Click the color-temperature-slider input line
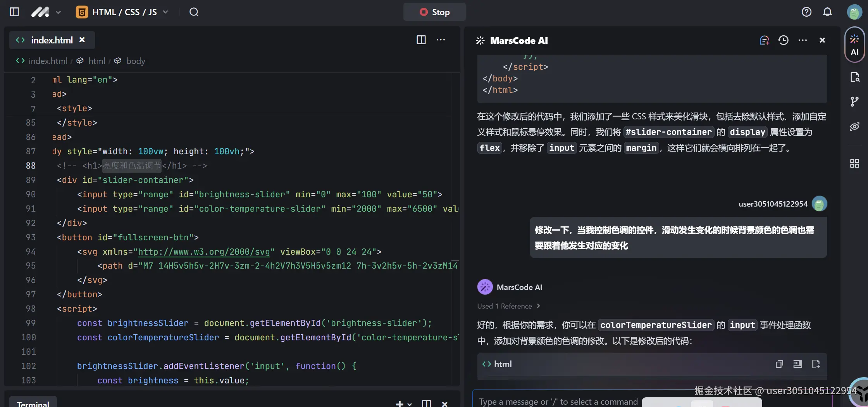The height and width of the screenshot is (407, 868). click(267, 209)
